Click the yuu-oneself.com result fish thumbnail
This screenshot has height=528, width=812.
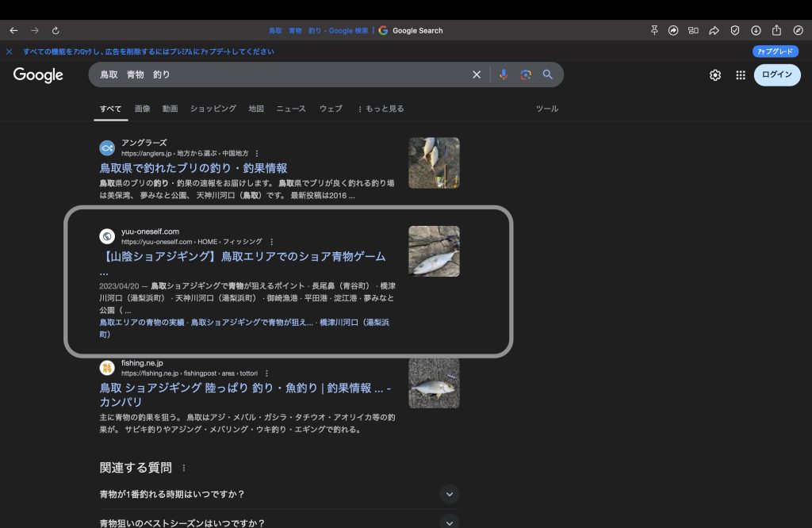pos(434,251)
